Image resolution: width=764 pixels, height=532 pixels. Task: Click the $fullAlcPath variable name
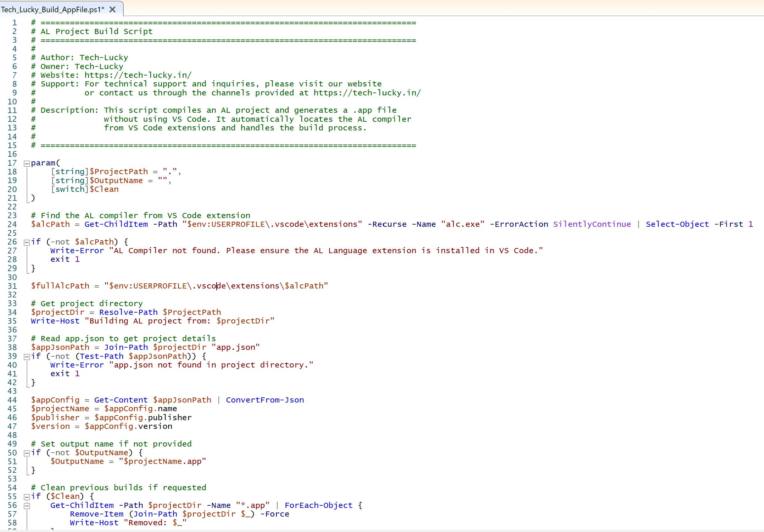(x=60, y=286)
